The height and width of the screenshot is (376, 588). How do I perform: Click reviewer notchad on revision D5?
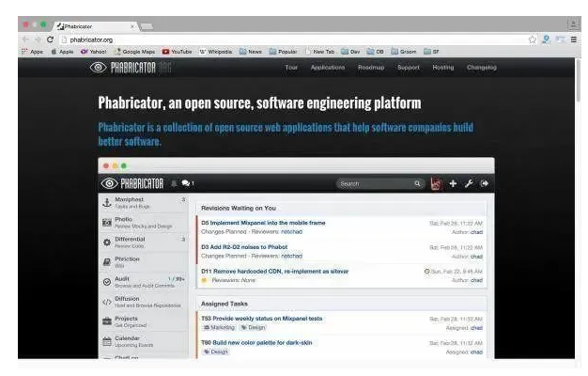coord(291,232)
